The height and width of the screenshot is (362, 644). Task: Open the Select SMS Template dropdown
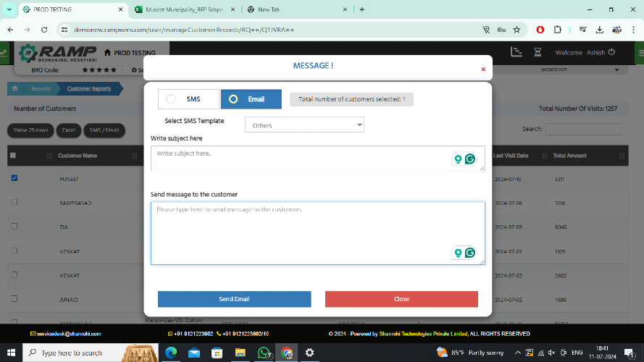304,125
